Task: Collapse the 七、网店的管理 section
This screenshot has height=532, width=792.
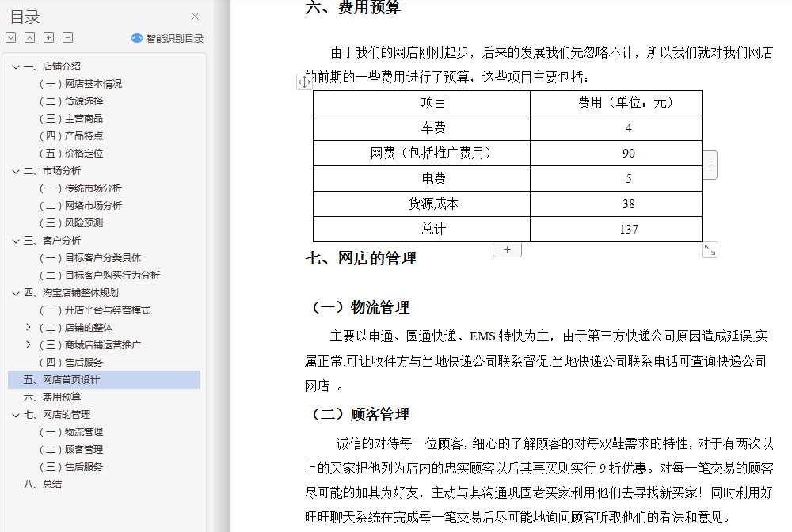Action: point(16,416)
